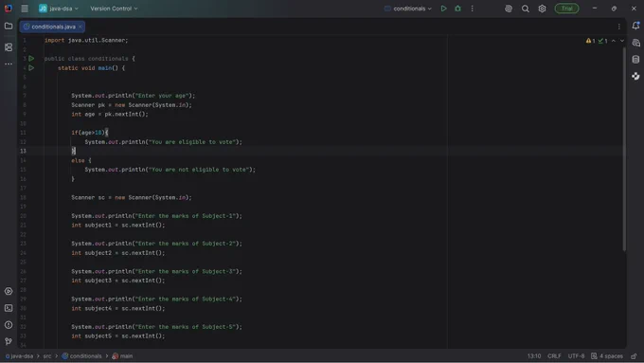Open the main hamburger menu
The image size is (644, 363).
tap(25, 9)
